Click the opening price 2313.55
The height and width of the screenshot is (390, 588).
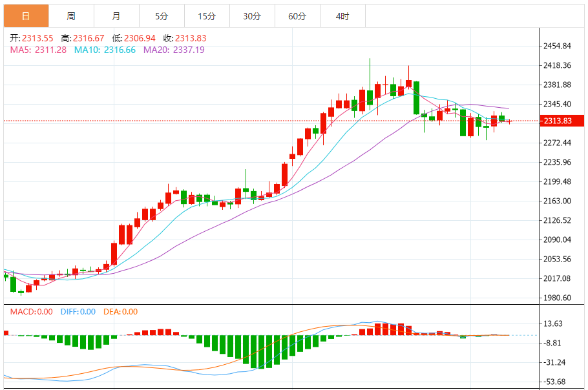coord(37,38)
